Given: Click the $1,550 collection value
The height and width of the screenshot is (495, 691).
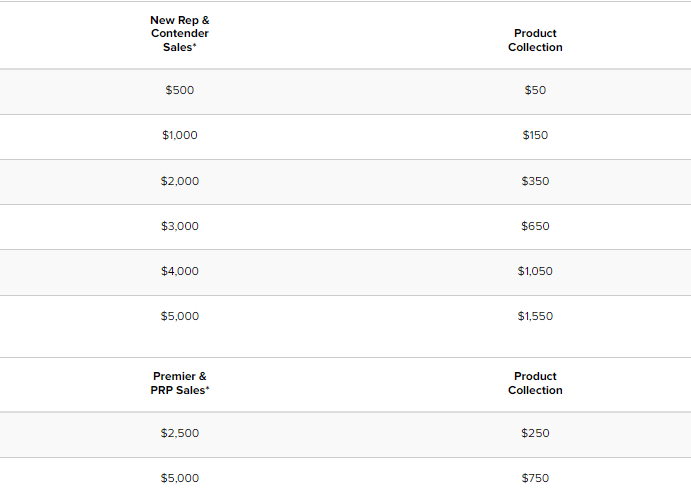Looking at the screenshot, I should tap(535, 316).
